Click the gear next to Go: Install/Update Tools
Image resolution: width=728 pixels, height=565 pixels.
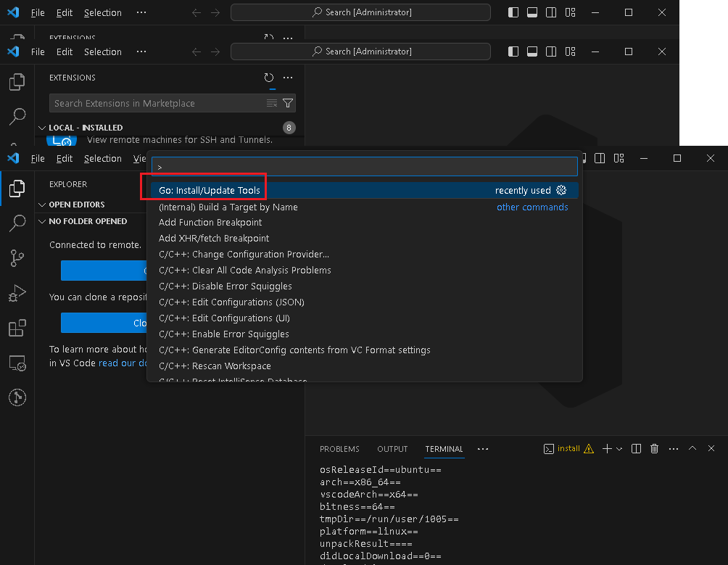tap(561, 190)
